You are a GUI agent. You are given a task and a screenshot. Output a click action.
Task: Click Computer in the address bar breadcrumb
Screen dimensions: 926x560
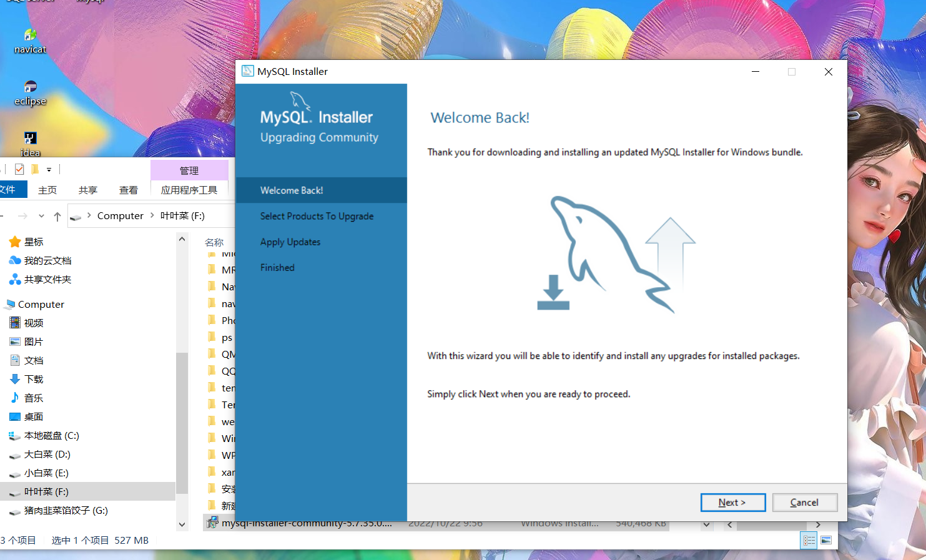(121, 215)
